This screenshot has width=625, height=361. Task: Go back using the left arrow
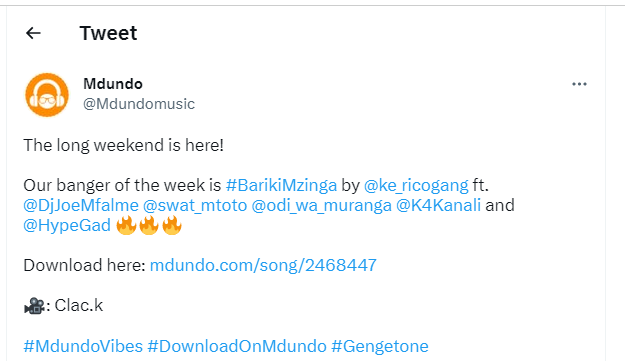click(33, 33)
